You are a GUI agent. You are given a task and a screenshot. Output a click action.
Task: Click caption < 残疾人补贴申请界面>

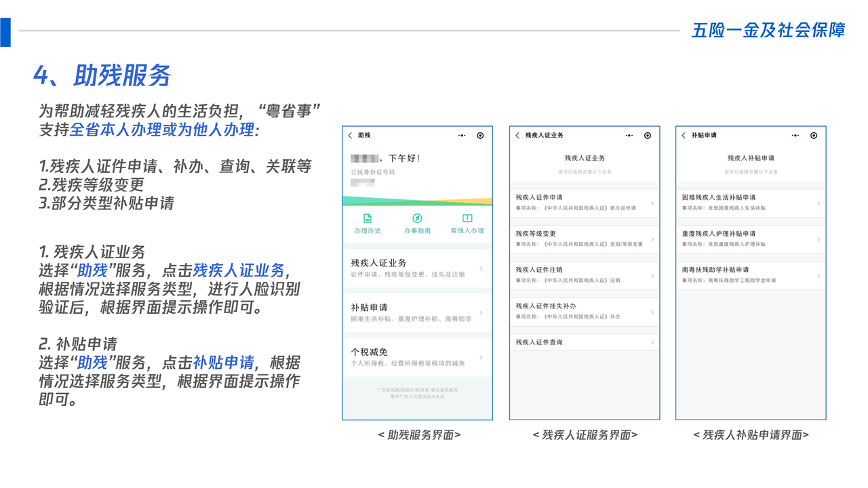[x=751, y=435]
